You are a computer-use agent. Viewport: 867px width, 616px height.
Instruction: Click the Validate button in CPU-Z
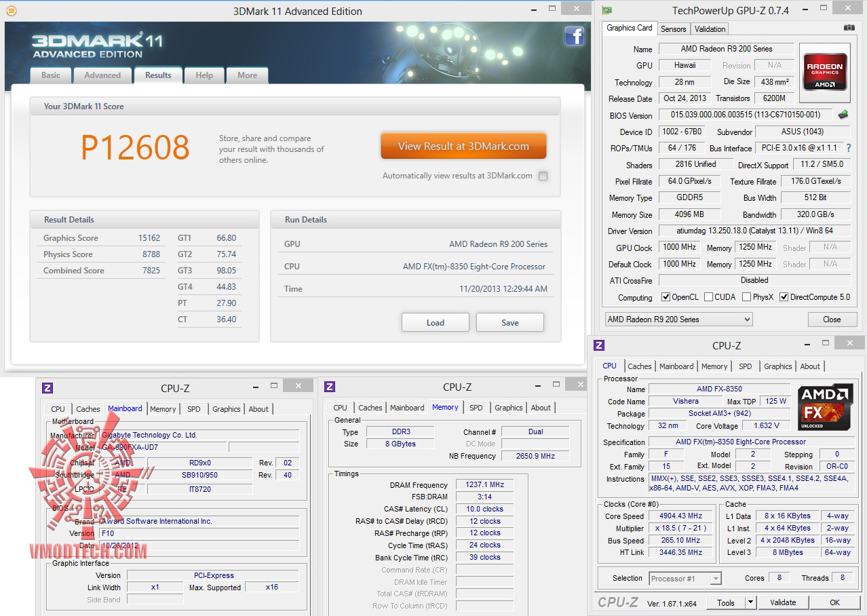tap(783, 602)
